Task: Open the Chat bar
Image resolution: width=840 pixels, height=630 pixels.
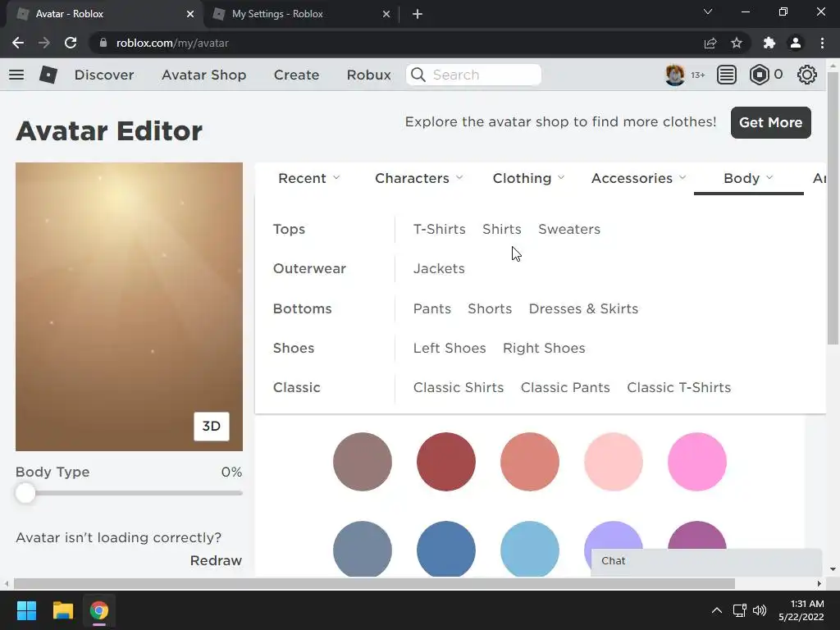Action: (x=706, y=561)
